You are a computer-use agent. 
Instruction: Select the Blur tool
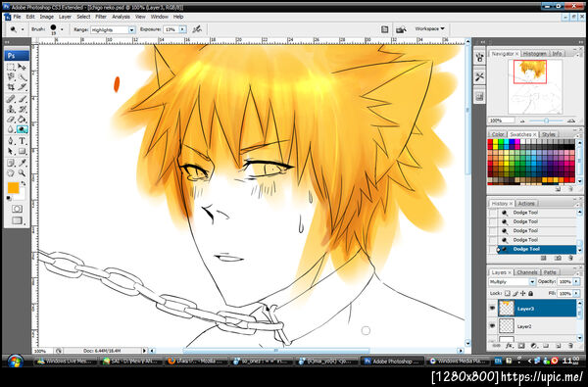tap(11, 129)
